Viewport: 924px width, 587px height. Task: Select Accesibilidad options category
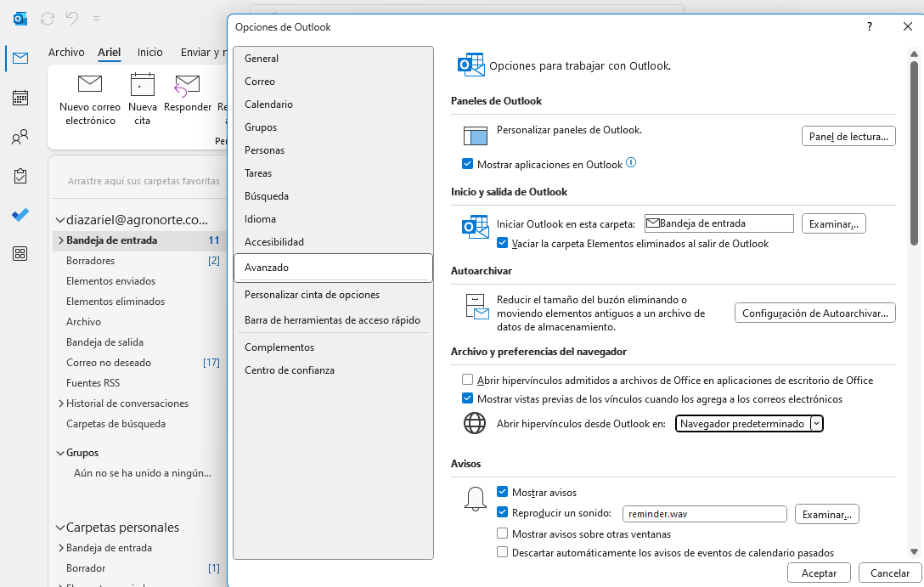(x=333, y=241)
